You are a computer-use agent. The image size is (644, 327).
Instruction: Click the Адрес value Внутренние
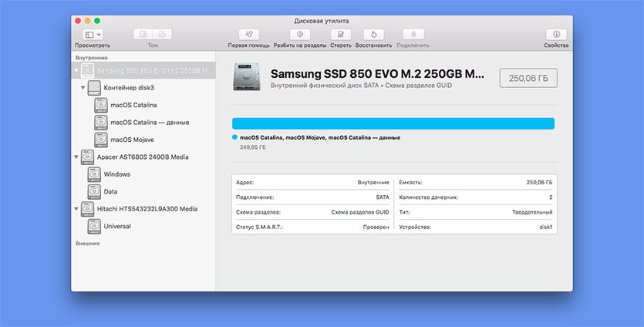point(373,183)
